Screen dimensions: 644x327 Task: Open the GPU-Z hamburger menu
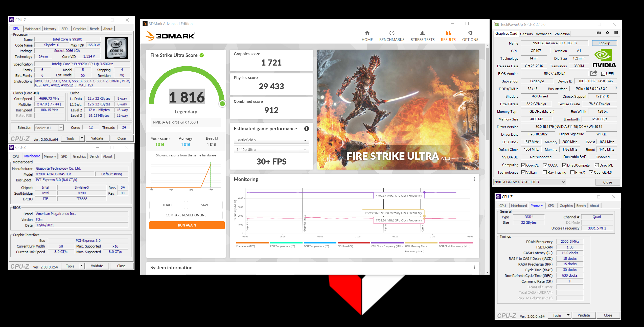click(x=616, y=33)
